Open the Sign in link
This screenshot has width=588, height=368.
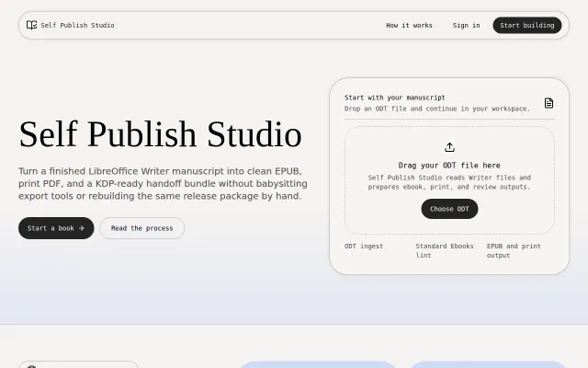tap(466, 25)
